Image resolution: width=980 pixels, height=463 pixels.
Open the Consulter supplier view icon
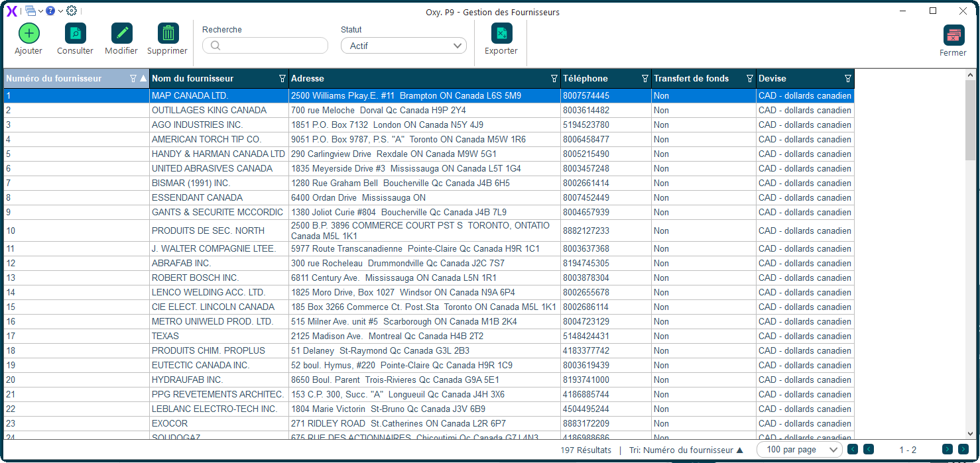(76, 33)
